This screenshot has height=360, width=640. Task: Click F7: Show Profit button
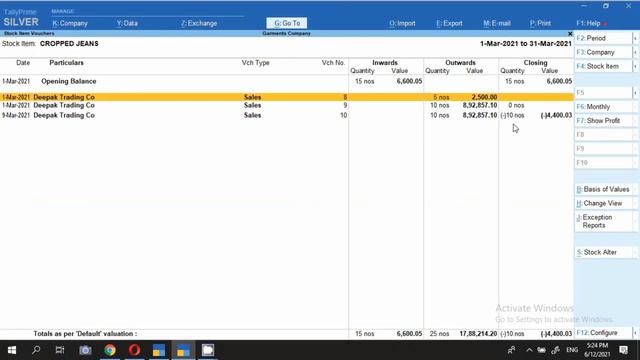603,120
